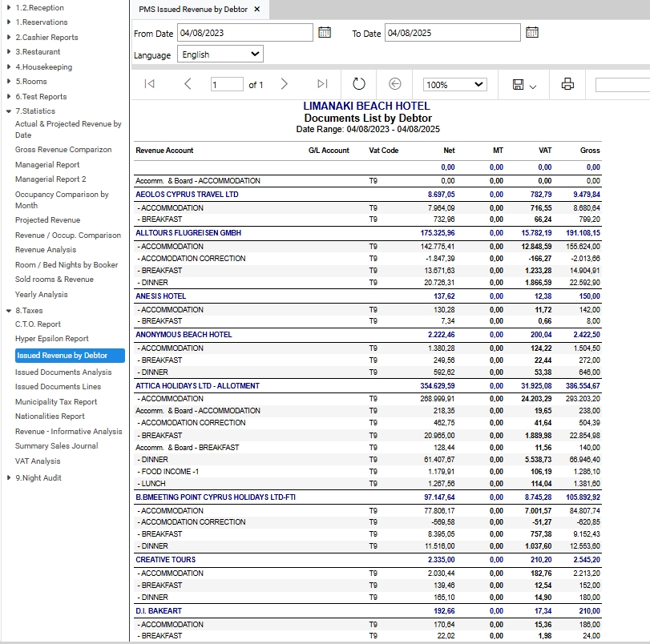The width and height of the screenshot is (650, 644).
Task: Go to next report page
Action: (x=284, y=84)
